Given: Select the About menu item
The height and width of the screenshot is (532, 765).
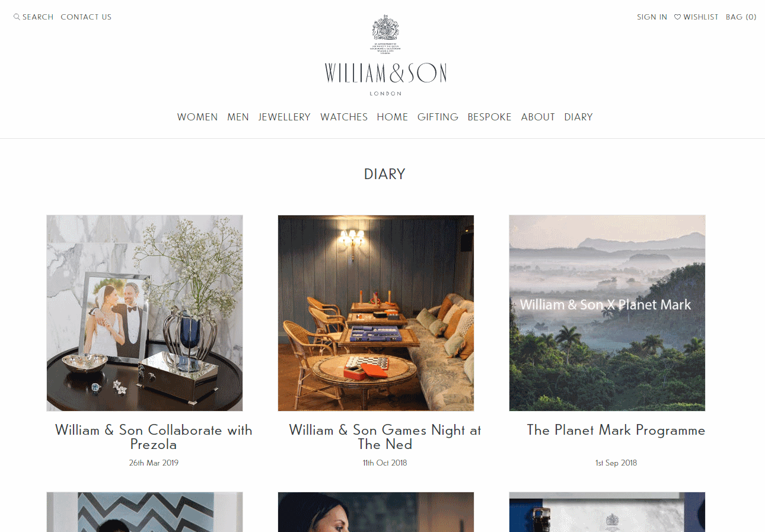Looking at the screenshot, I should (x=538, y=117).
